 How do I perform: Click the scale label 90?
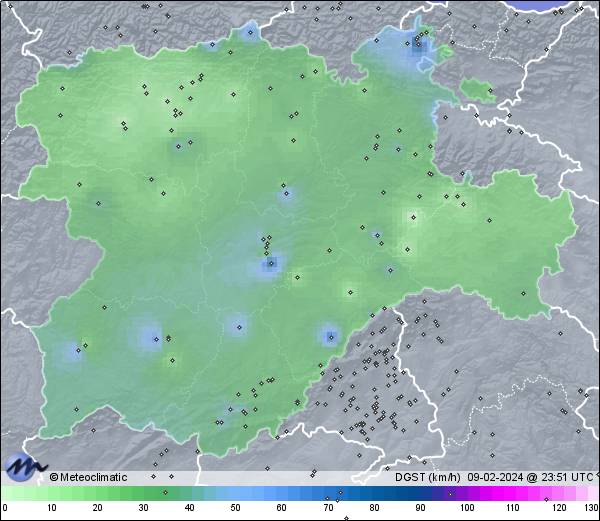[x=420, y=508]
